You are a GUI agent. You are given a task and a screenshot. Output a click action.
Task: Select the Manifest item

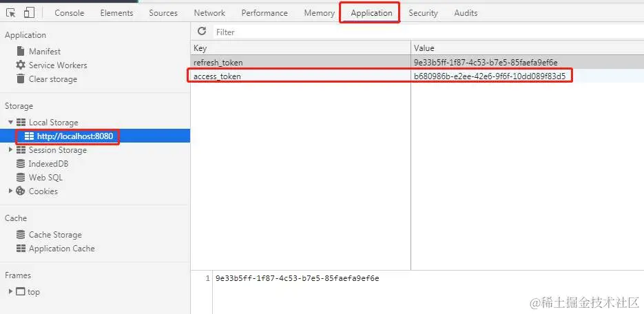click(44, 52)
